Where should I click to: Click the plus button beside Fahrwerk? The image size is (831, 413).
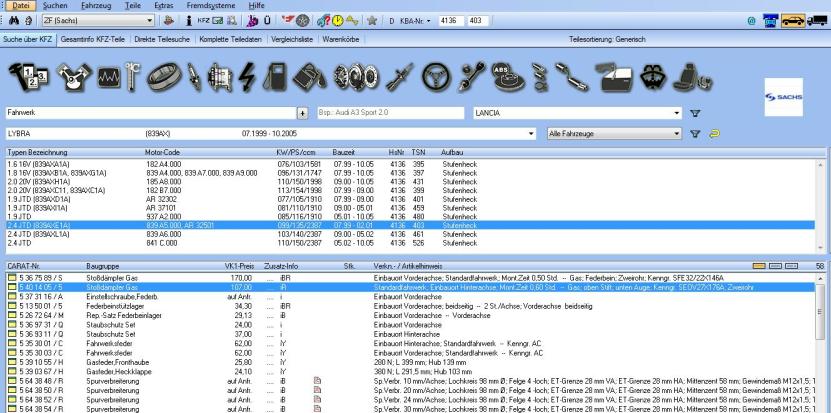coord(302,113)
